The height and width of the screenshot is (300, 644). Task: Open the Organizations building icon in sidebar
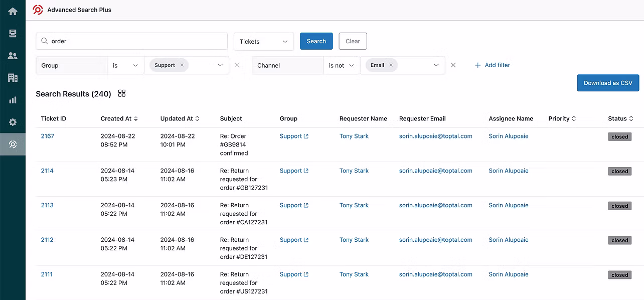13,78
